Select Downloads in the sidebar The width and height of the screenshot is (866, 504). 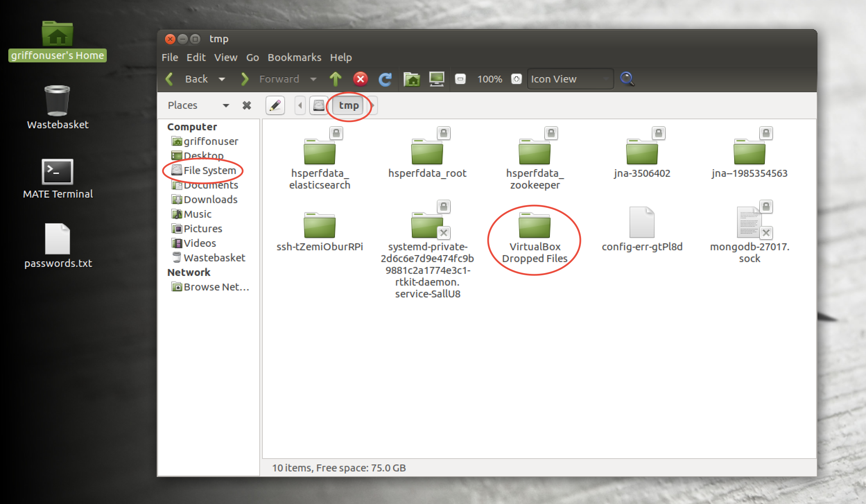210,200
